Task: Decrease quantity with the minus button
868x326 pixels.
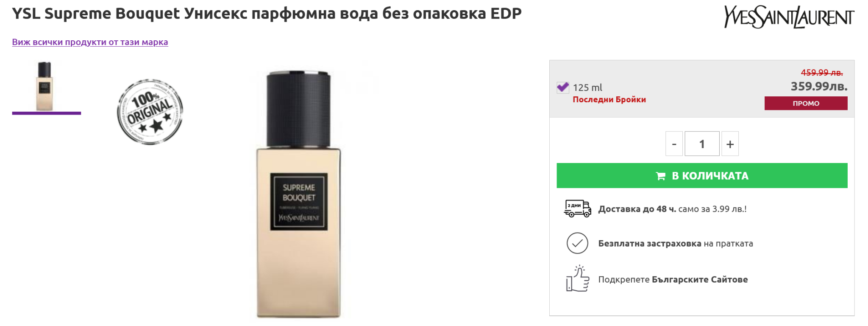Action: point(674,144)
